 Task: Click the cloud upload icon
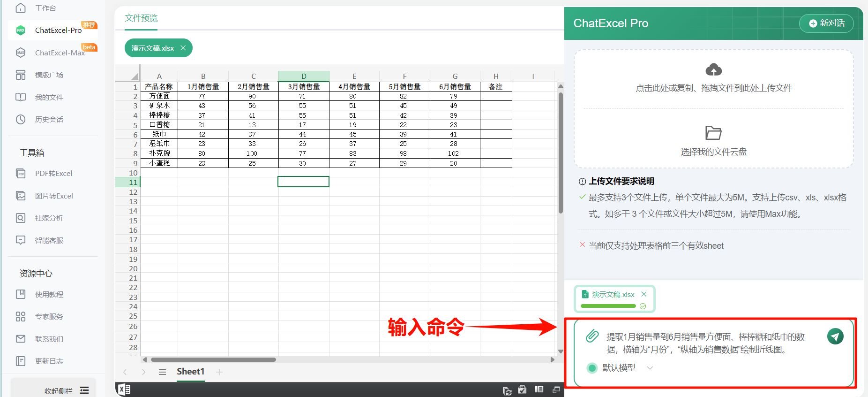(713, 70)
